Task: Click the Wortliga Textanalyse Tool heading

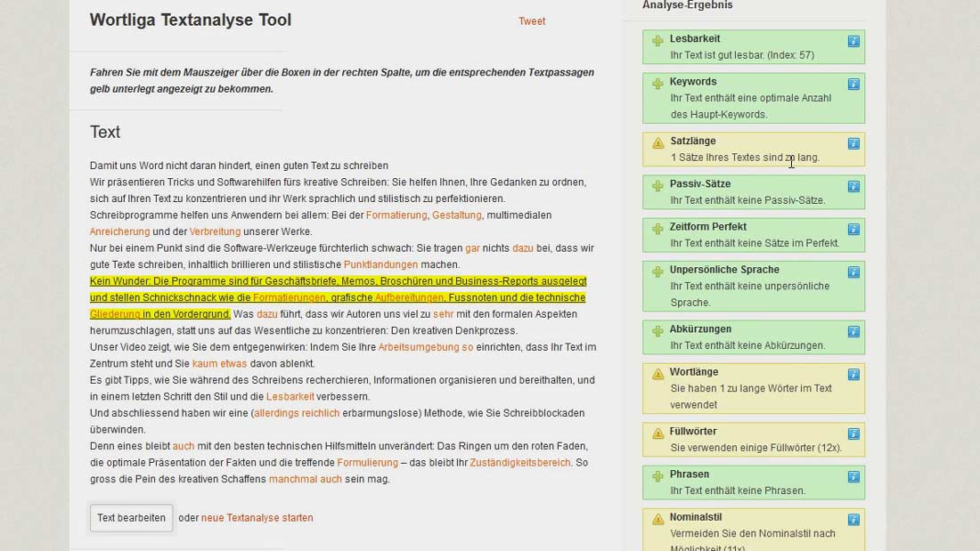Action: 191,20
